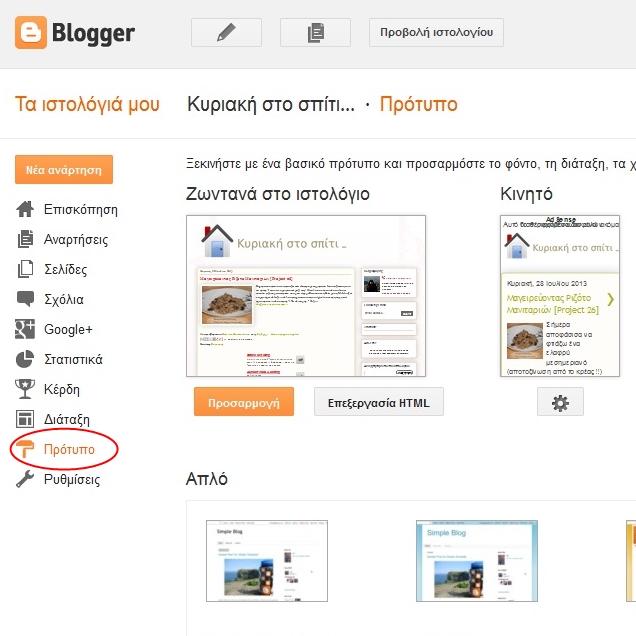Open mobile template settings gear icon
Screen dimensions: 636x636
(x=560, y=402)
